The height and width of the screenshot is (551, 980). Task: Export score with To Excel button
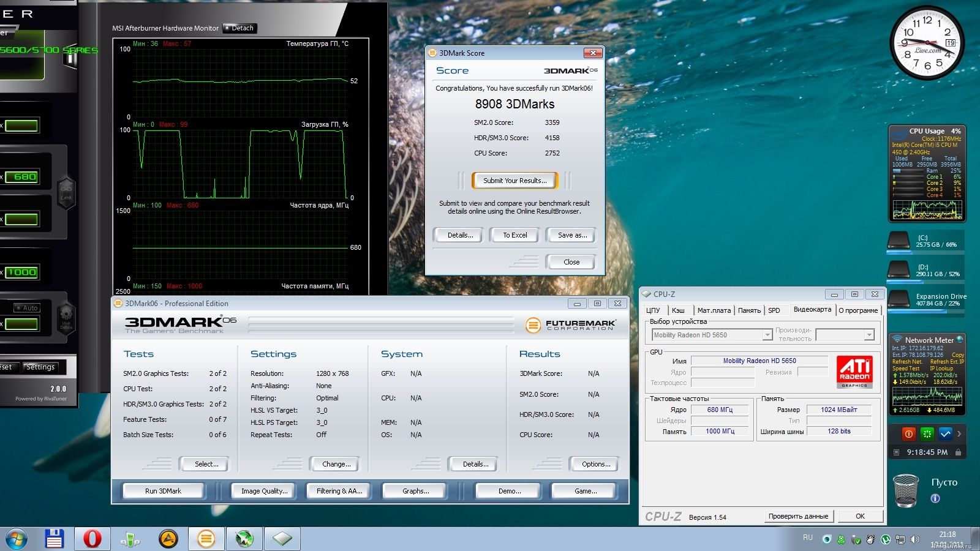click(x=514, y=235)
